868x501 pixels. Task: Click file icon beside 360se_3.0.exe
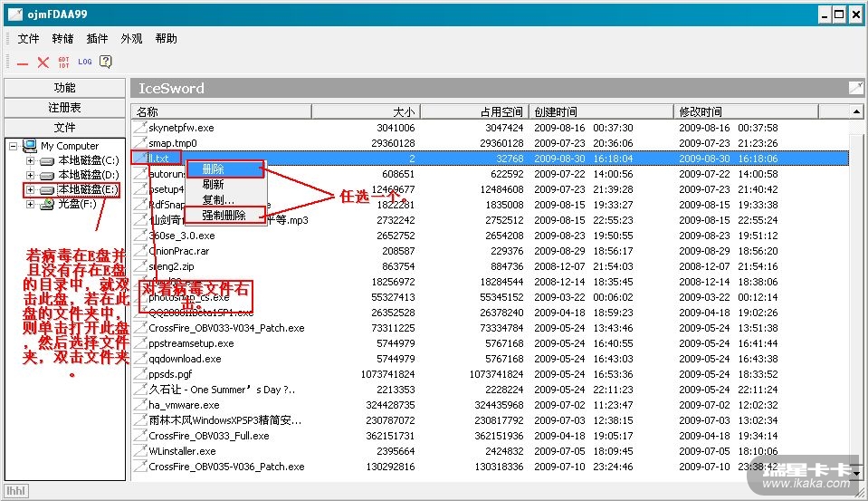coord(140,235)
